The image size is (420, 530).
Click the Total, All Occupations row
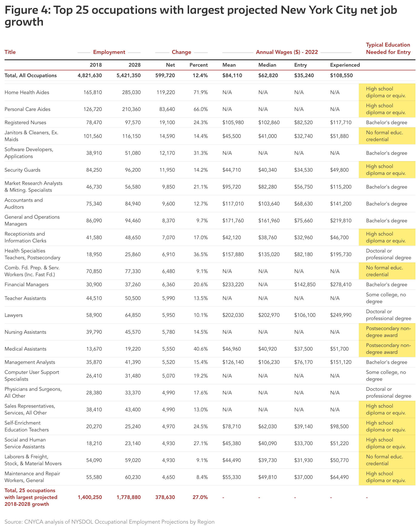coord(31,76)
